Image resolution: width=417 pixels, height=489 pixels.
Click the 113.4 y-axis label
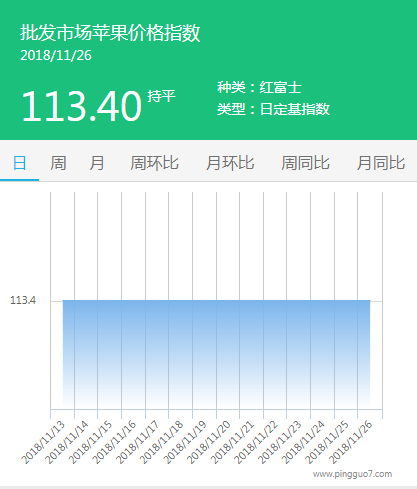pyautogui.click(x=23, y=300)
